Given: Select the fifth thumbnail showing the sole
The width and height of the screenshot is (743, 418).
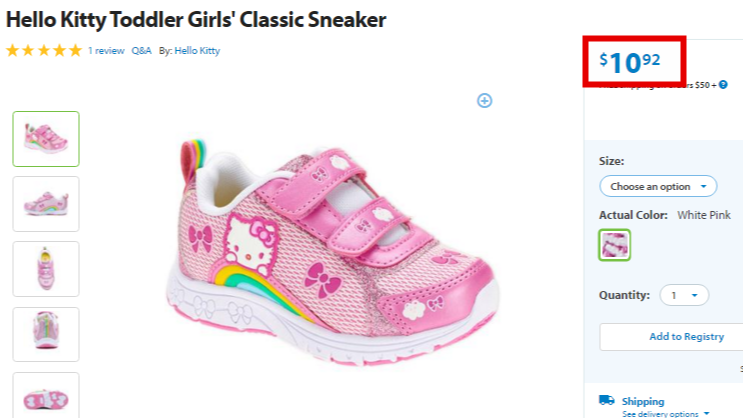Looking at the screenshot, I should coord(46,395).
